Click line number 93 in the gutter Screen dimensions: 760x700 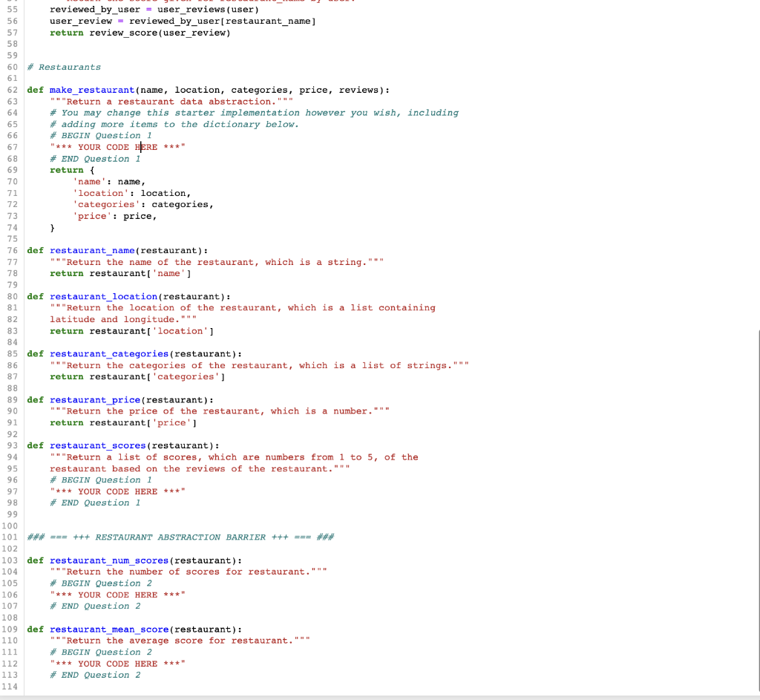pos(12,445)
